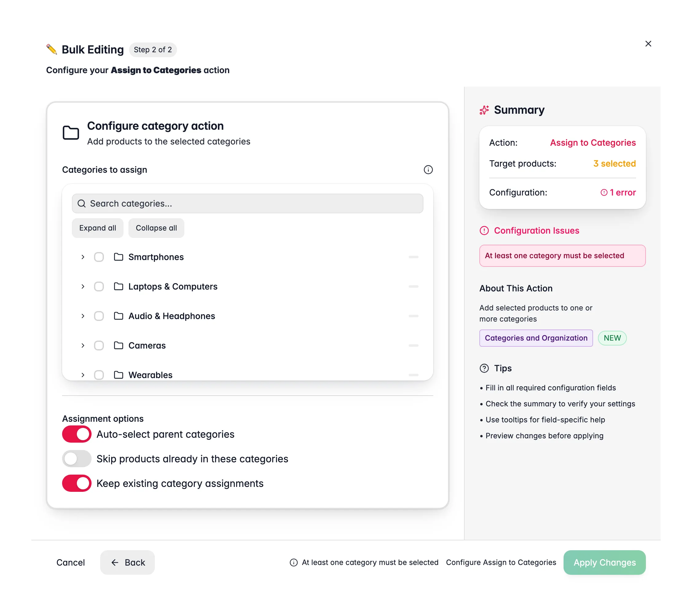Expand the Cameras category
692x616 pixels.
tap(83, 346)
